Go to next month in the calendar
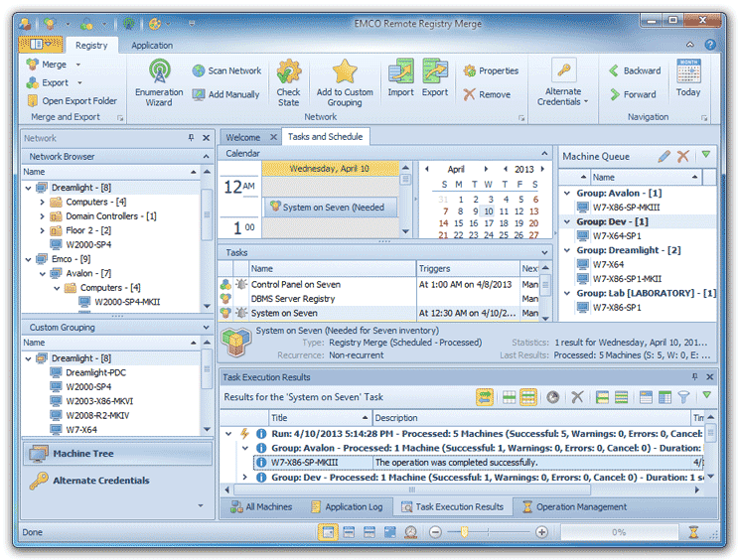This screenshot has width=739, height=560. [486, 169]
